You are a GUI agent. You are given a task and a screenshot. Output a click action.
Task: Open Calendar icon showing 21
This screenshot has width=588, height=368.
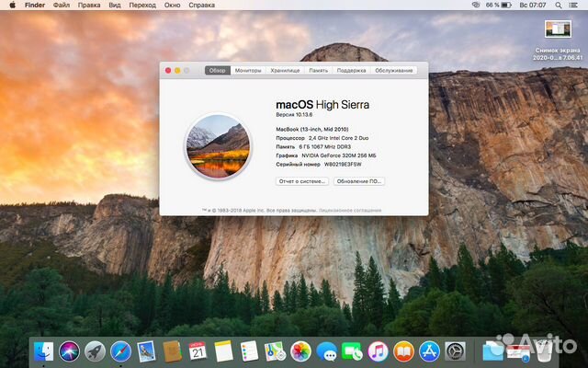point(198,351)
